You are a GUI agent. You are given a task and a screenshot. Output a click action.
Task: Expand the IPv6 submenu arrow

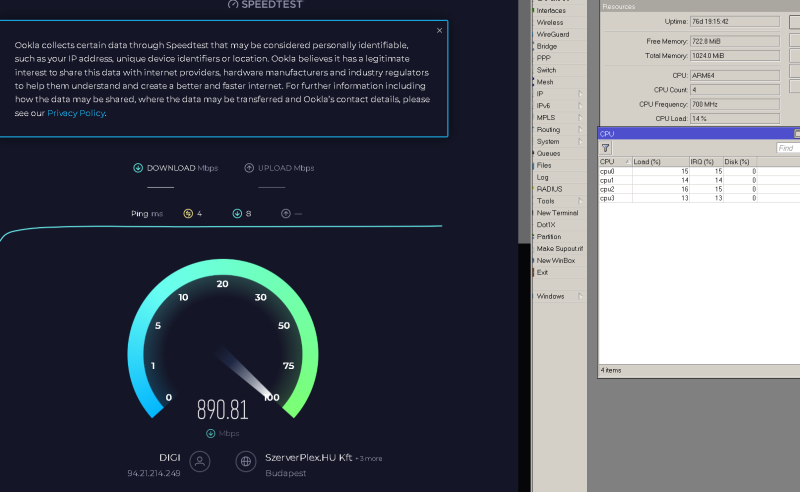click(x=580, y=106)
